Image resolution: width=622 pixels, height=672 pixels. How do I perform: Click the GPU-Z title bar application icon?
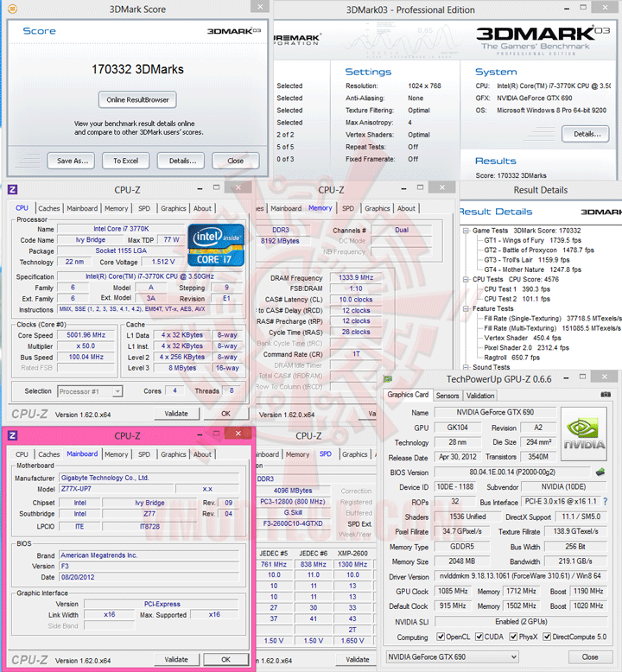click(x=388, y=379)
